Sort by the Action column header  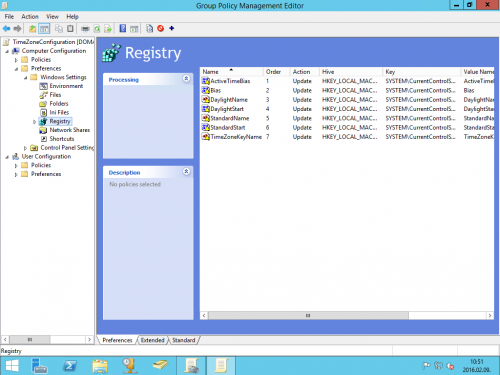click(305, 72)
